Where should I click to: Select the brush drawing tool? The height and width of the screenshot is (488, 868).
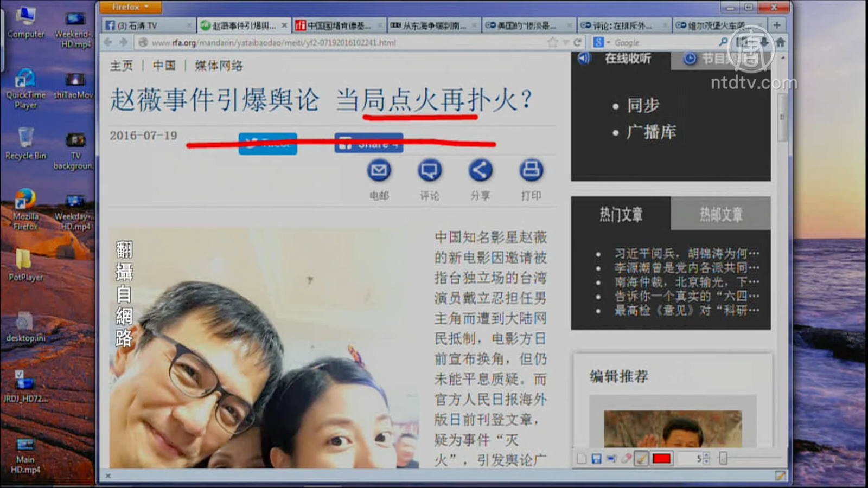coord(641,459)
